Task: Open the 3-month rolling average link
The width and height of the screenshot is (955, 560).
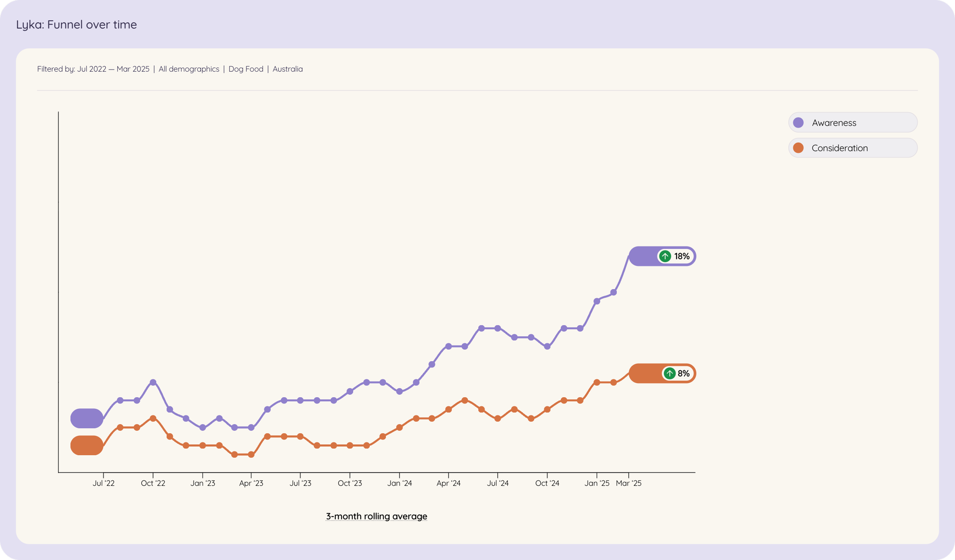Action: (x=376, y=516)
